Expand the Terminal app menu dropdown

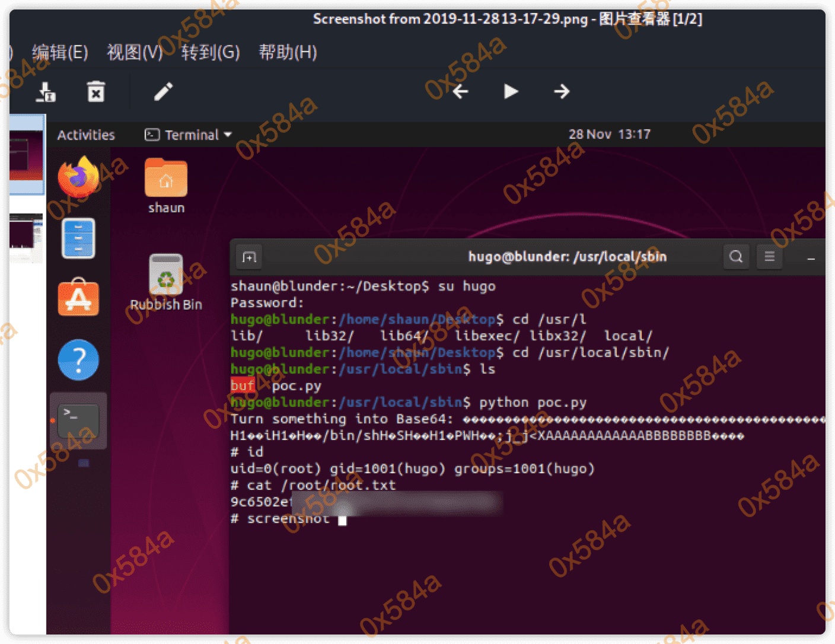tap(189, 135)
